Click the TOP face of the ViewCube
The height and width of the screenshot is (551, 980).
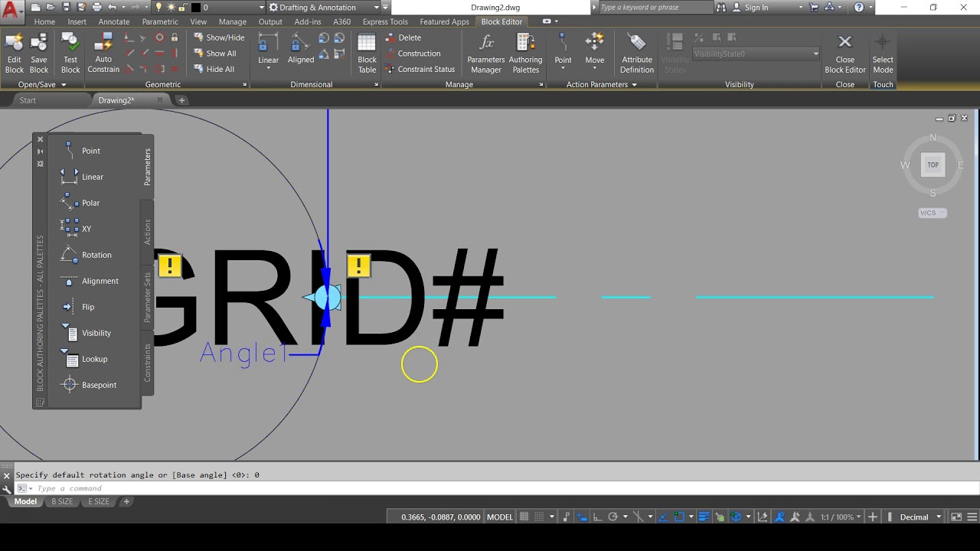[933, 165]
